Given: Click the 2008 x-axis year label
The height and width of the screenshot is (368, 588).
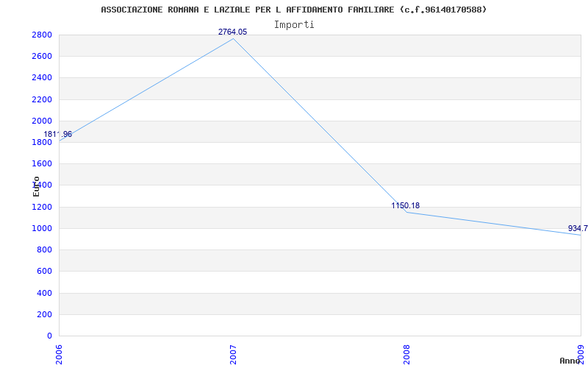Looking at the screenshot, I should (x=407, y=355).
